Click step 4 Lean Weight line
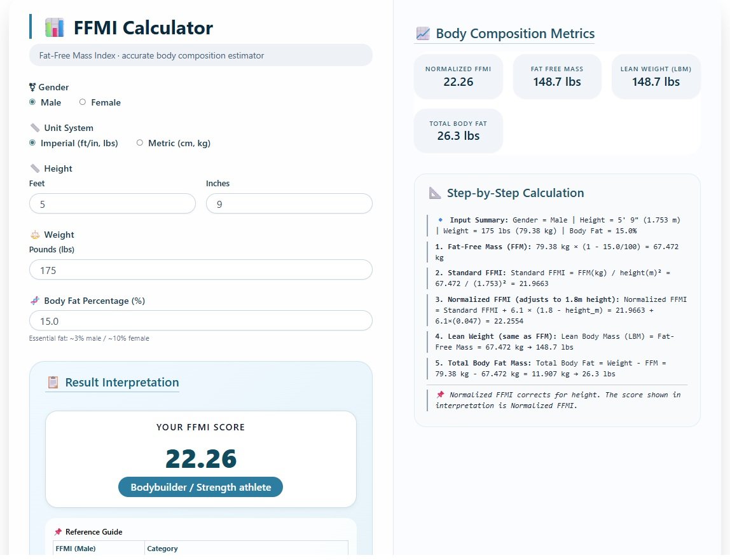The image size is (730, 560). [x=557, y=342]
